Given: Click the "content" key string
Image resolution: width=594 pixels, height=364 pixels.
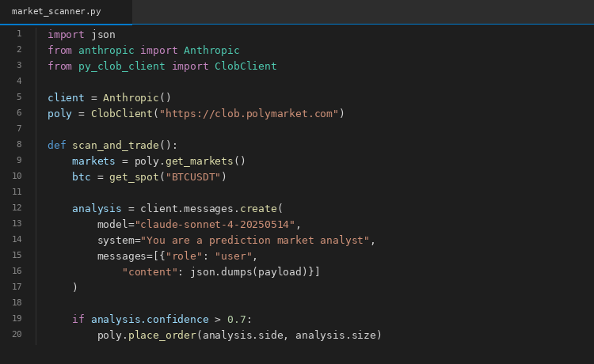Looking at the screenshot, I should pyautogui.click(x=150, y=272).
